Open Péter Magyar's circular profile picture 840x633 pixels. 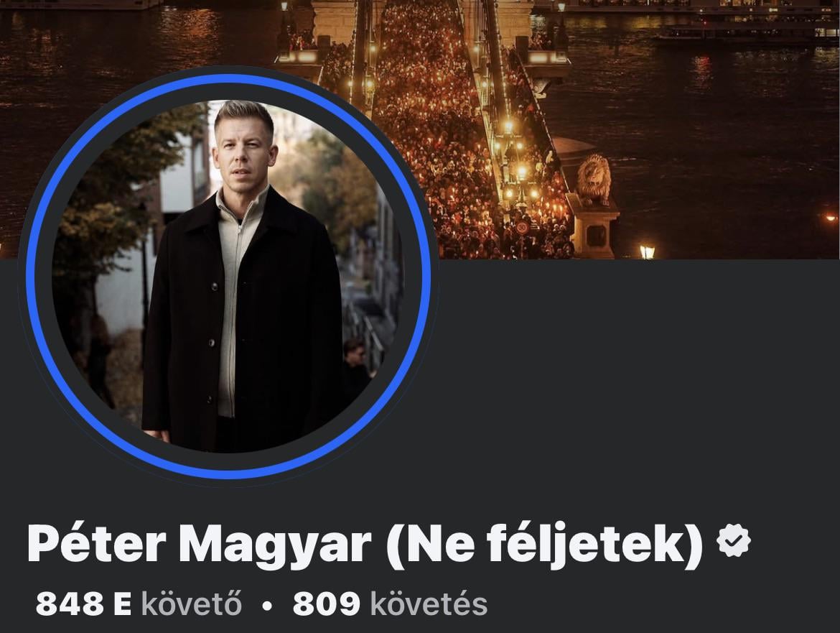coord(228,276)
